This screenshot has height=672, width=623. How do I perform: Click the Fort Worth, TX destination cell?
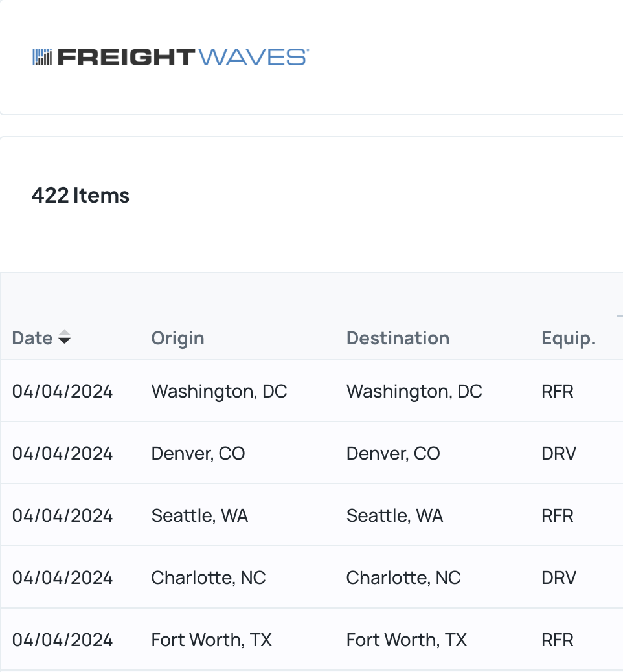(x=407, y=640)
